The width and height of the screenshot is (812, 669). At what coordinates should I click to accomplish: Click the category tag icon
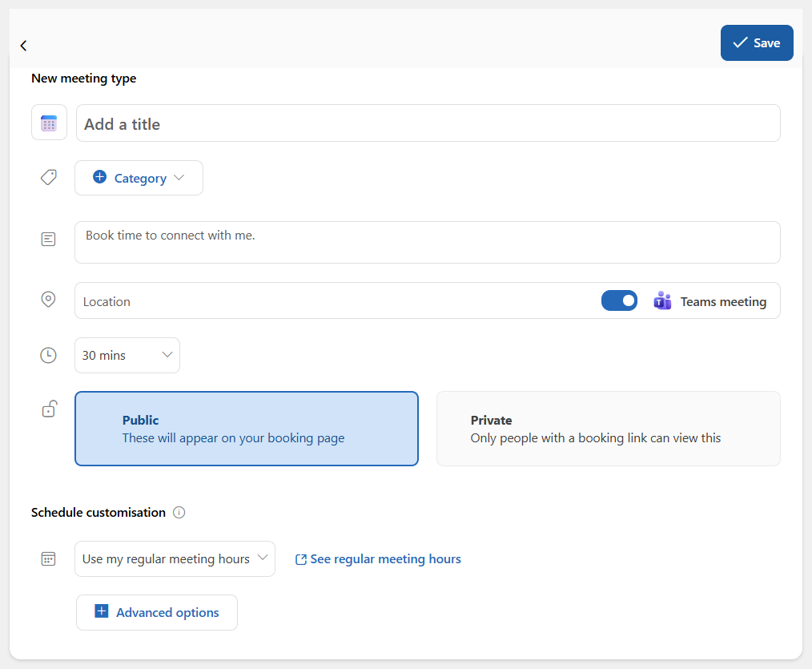[49, 178]
